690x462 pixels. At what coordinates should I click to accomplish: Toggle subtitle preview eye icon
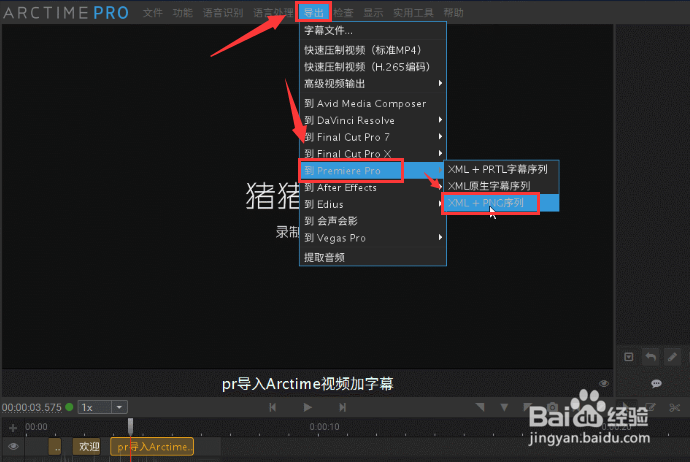click(x=604, y=384)
